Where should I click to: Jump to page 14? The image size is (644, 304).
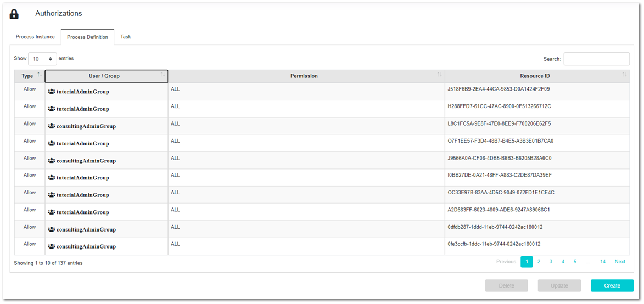pyautogui.click(x=602, y=262)
